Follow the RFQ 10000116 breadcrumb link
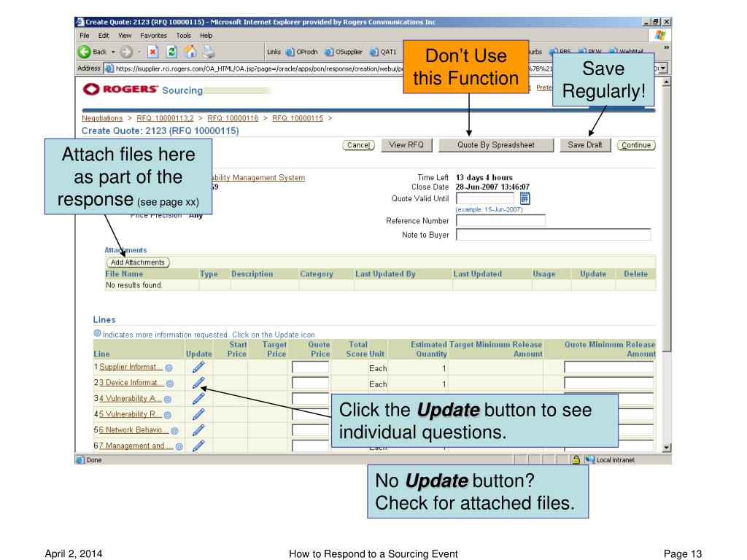 [233, 118]
